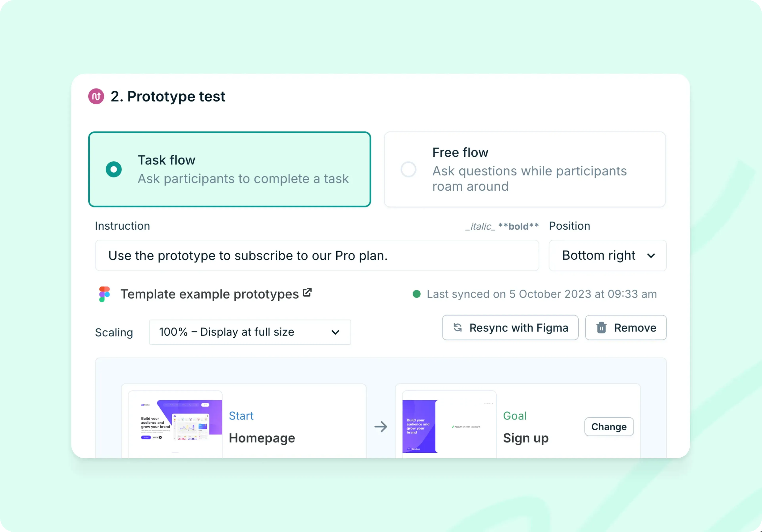The image size is (762, 532).
Task: Click the resync arrows icon
Action: [457, 328]
